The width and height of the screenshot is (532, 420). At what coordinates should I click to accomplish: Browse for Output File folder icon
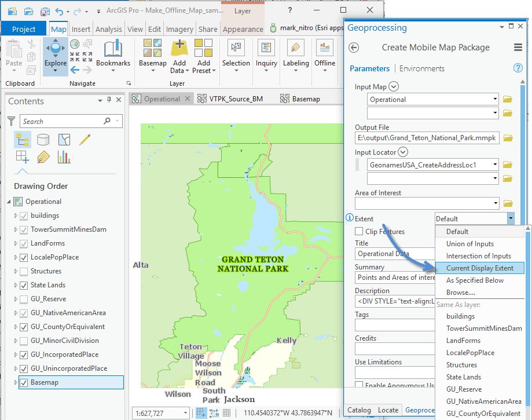[x=508, y=138]
